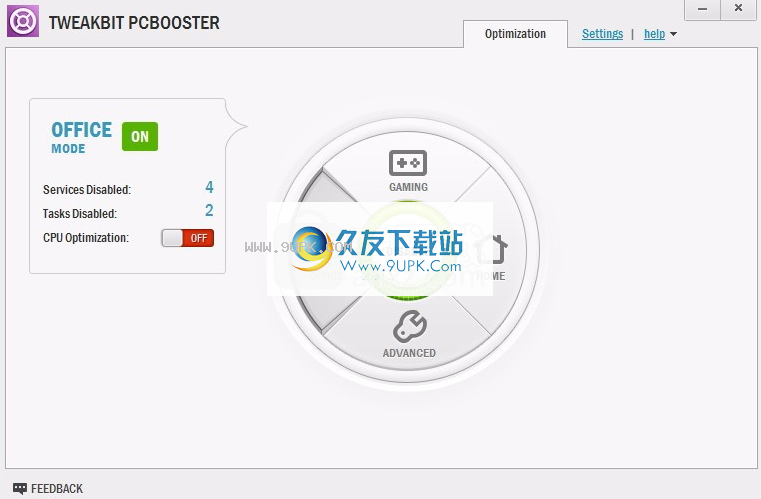Open the Advanced wrench icon segment
The image size is (761, 499).
coord(410,326)
